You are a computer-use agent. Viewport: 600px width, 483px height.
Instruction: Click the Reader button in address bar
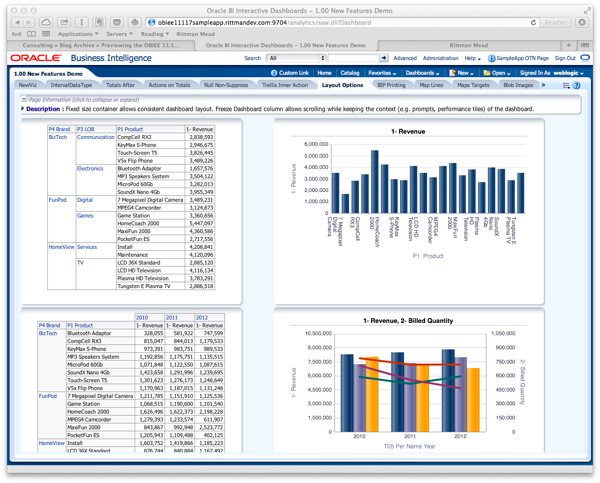point(555,23)
